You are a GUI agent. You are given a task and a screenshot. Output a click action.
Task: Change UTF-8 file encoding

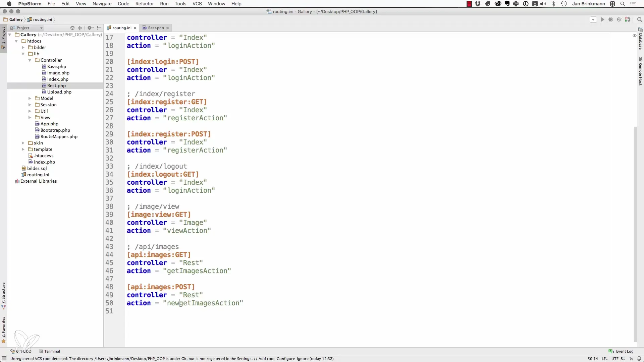[618, 359]
